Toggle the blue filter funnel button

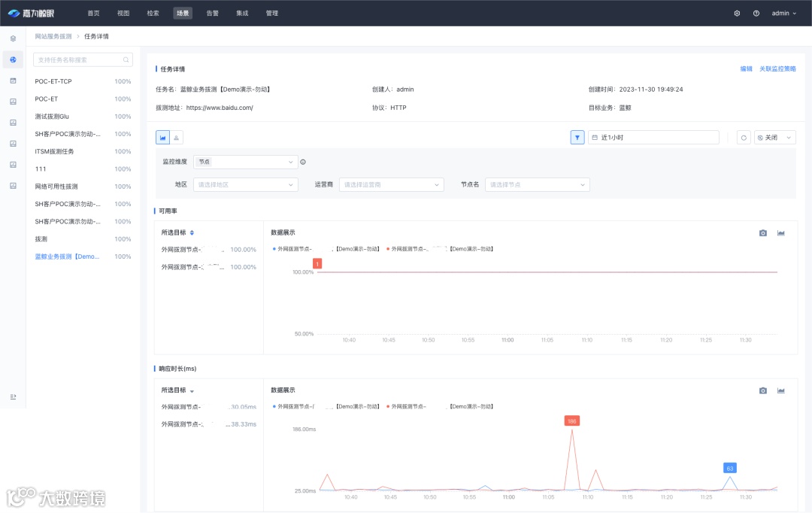point(577,138)
